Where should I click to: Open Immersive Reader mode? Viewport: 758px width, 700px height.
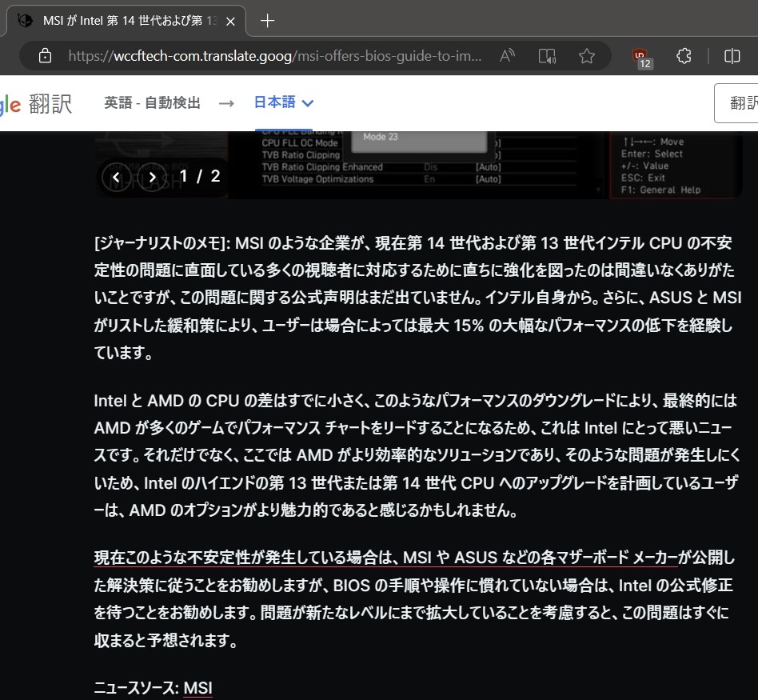(x=547, y=56)
